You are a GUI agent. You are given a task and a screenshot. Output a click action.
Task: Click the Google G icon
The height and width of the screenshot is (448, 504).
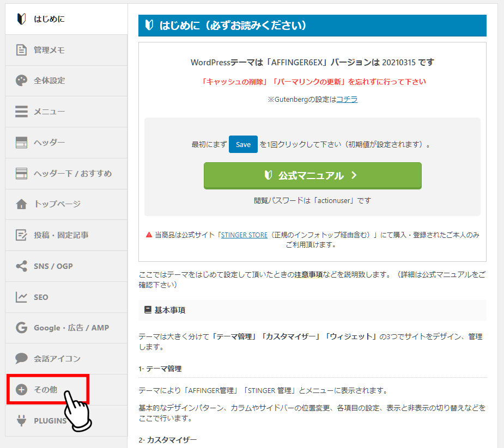pos(21,328)
